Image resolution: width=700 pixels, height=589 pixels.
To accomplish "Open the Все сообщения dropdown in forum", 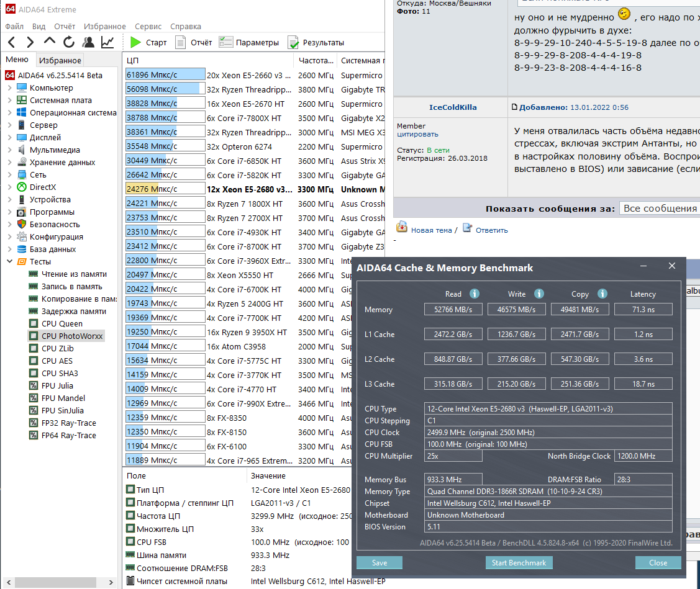I will point(660,209).
